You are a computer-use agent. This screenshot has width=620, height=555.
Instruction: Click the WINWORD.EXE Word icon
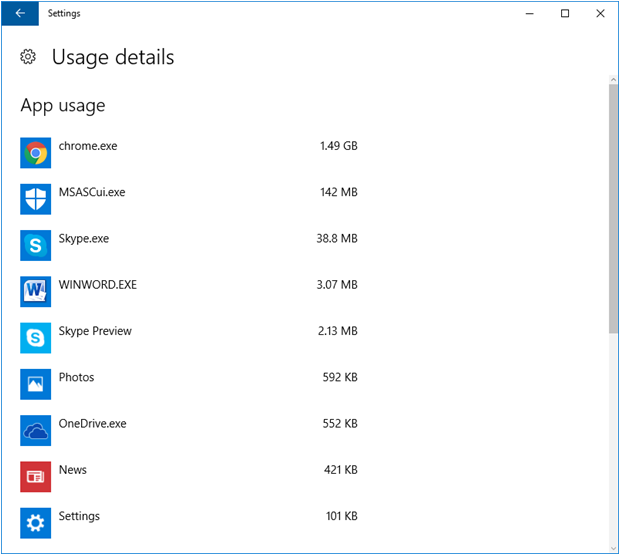pos(36,291)
